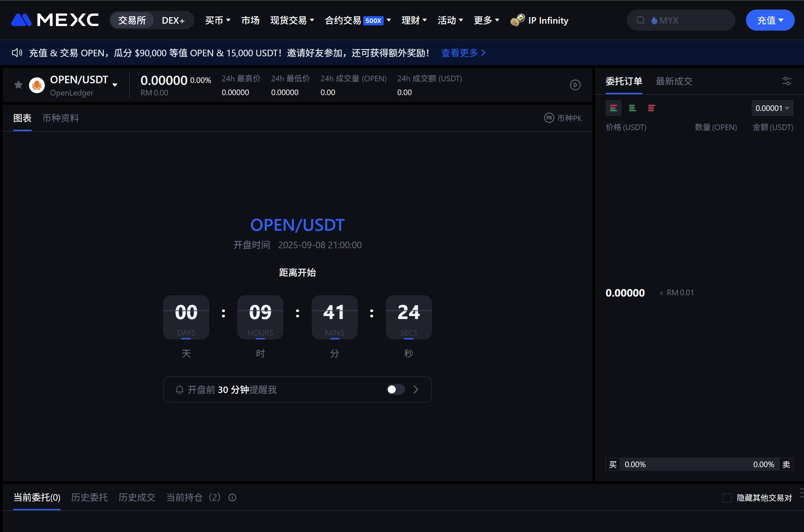The height and width of the screenshot is (532, 804).
Task: Show sell-orders-only order book view
Action: click(x=651, y=108)
